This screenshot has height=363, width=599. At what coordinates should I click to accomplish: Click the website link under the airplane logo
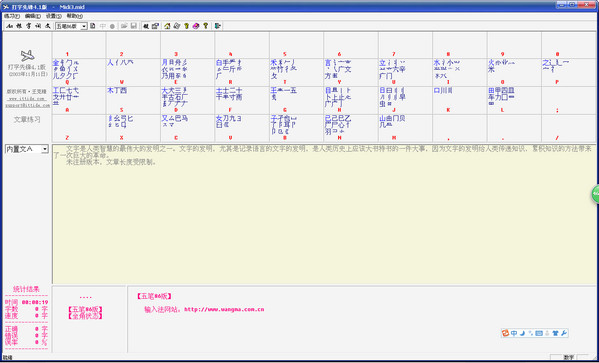[x=27, y=99]
